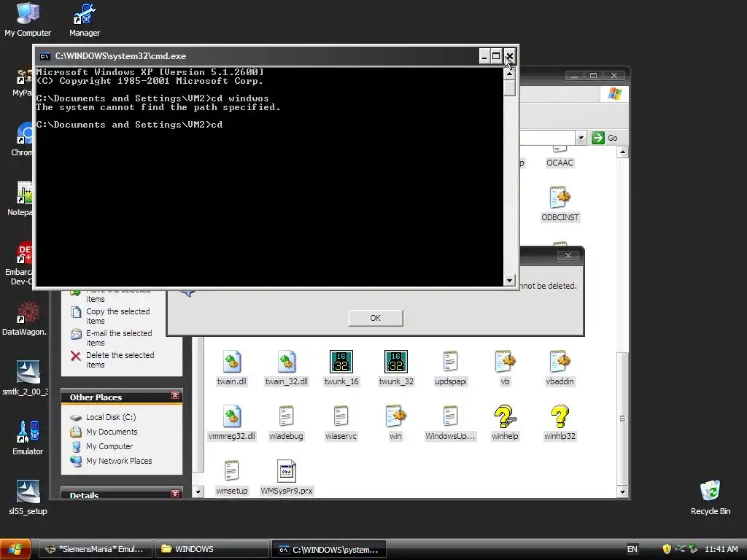747x560 pixels.
Task: Click the Windows security shield tray icon
Action: tap(667, 549)
